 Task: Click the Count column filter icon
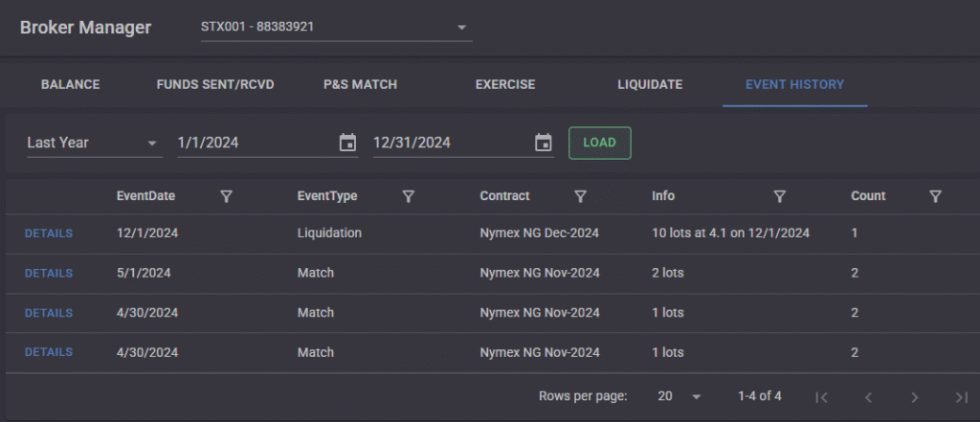pyautogui.click(x=935, y=196)
